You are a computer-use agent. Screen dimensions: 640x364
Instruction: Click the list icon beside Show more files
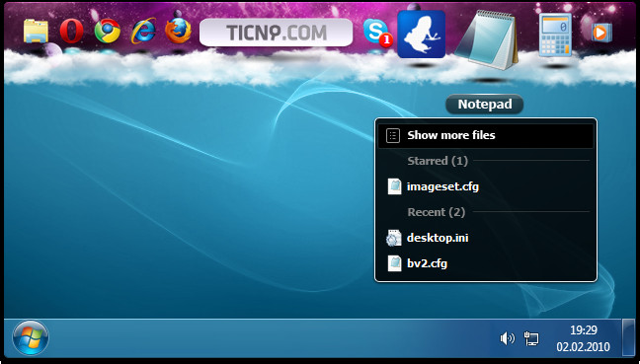393,136
